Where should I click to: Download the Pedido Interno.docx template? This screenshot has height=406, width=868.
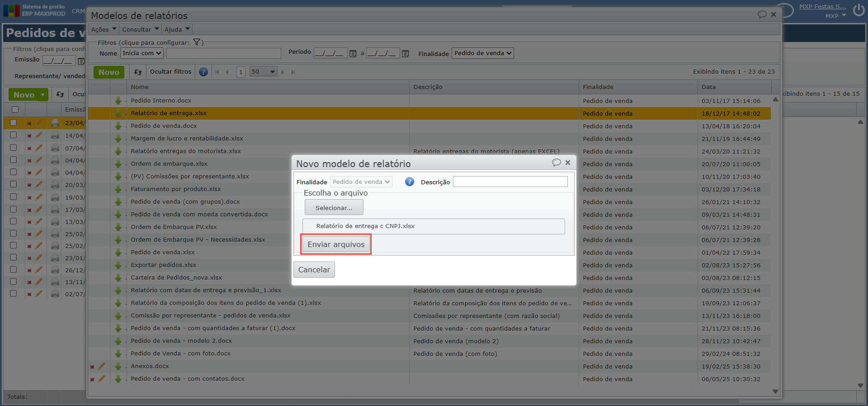(x=118, y=101)
